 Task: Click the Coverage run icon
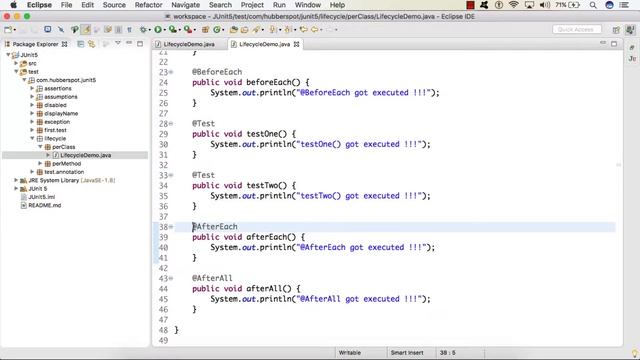[173, 29]
